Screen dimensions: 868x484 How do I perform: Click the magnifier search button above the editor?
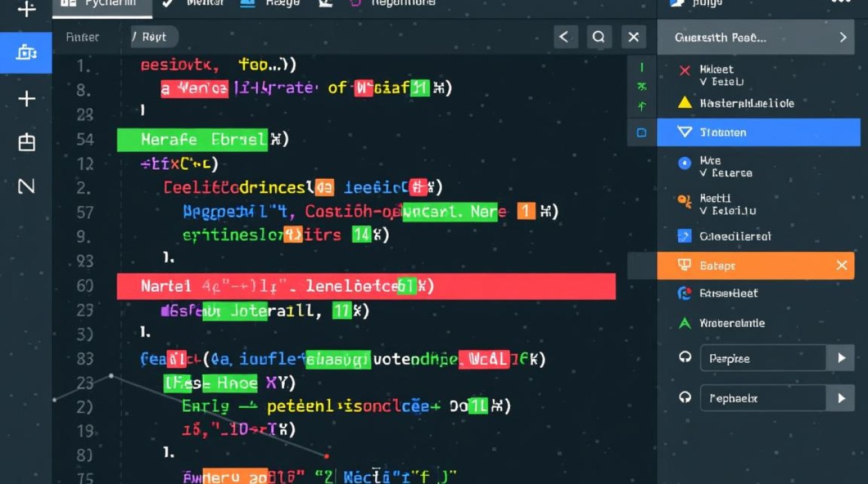coord(599,37)
